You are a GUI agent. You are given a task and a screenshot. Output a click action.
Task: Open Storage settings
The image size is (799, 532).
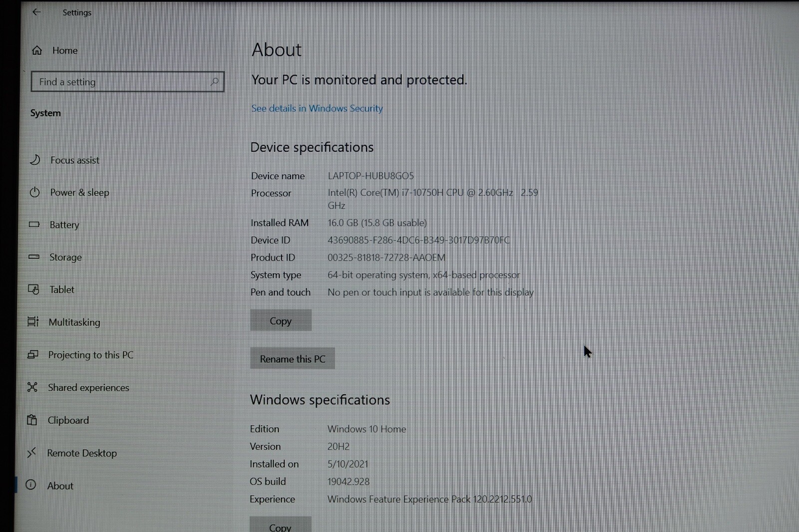tap(65, 258)
